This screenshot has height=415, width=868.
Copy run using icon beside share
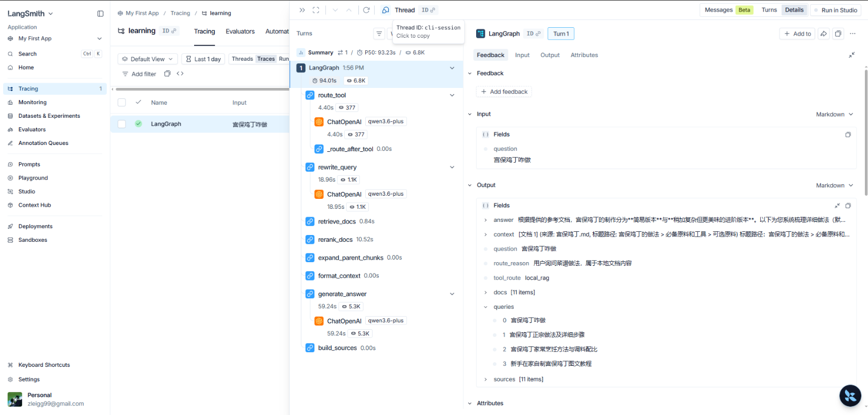pos(838,33)
